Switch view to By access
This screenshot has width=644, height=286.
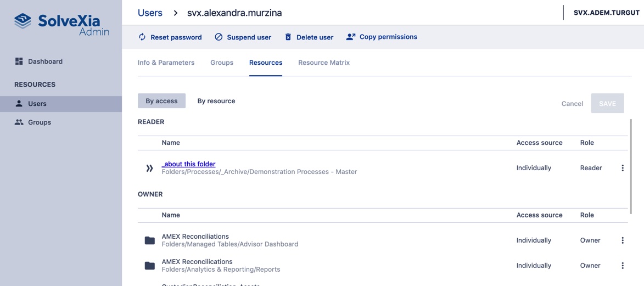[161, 101]
